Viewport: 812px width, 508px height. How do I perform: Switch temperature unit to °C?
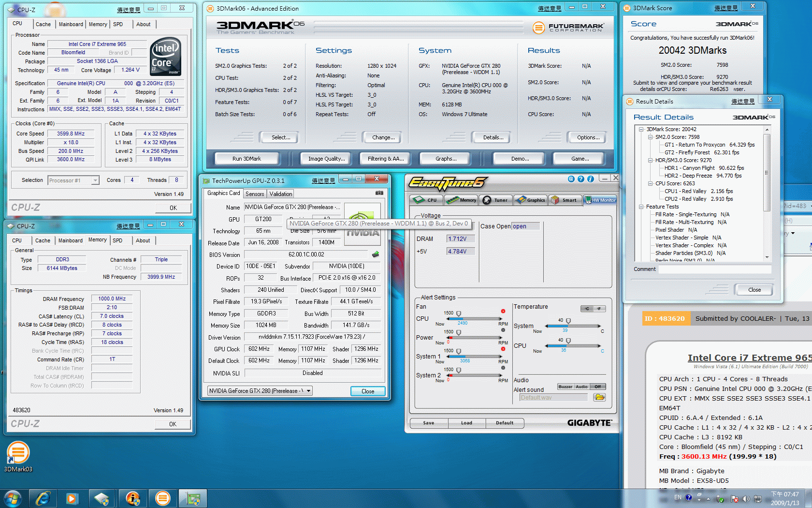(x=587, y=309)
